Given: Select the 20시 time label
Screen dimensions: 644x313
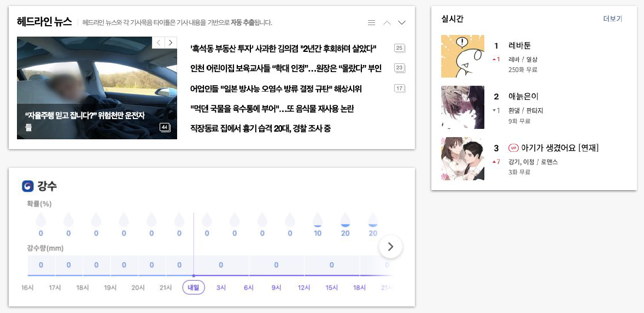Looking at the screenshot, I should click(138, 287).
